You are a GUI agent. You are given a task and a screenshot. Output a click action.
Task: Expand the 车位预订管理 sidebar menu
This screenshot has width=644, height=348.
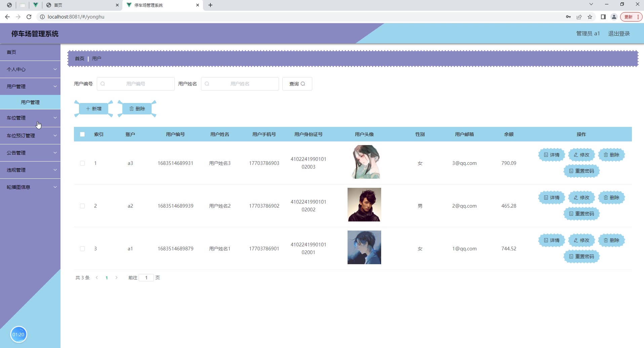pyautogui.click(x=30, y=136)
